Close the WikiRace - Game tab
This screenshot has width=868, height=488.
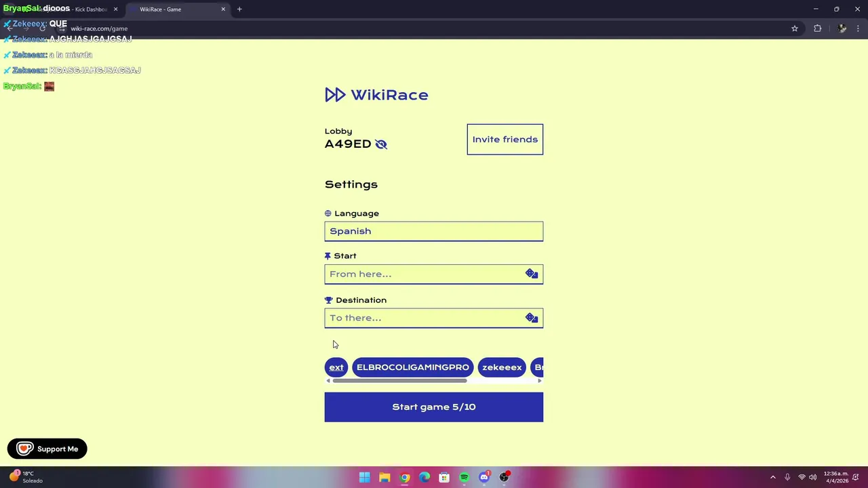click(223, 9)
